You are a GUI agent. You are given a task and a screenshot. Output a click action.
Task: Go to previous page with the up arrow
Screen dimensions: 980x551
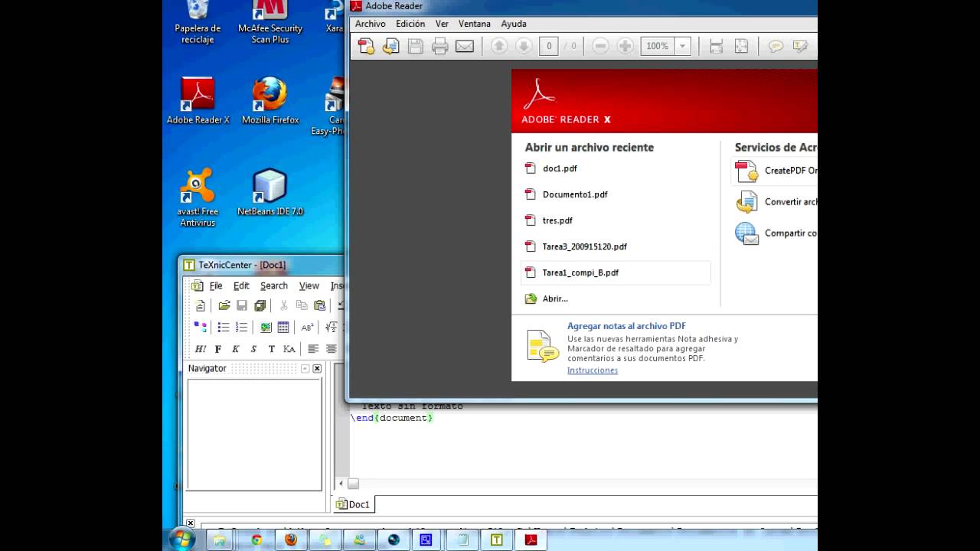(499, 46)
